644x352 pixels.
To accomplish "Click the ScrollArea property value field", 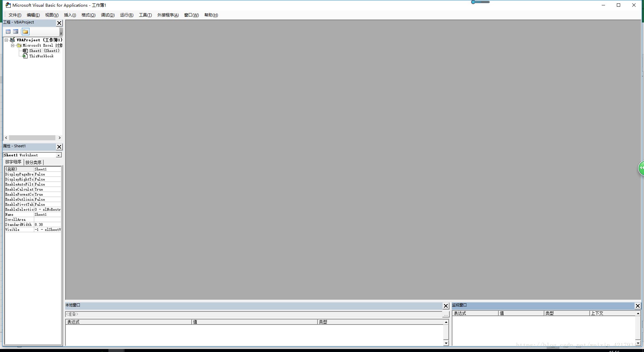I will pyautogui.click(x=47, y=219).
